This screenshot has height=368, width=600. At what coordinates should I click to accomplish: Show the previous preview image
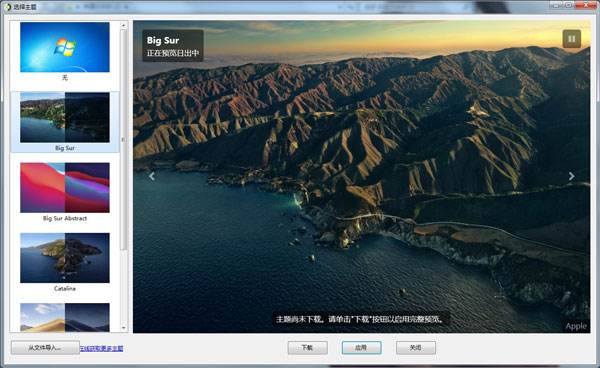click(x=152, y=176)
